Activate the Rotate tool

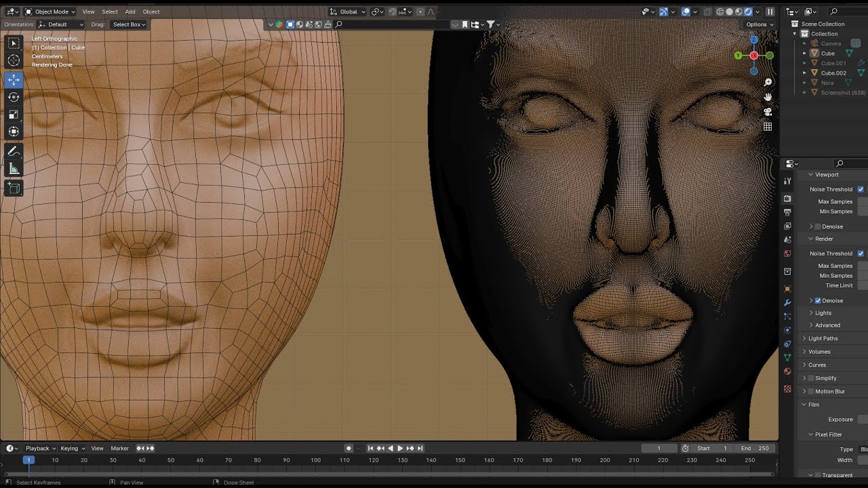tap(14, 97)
